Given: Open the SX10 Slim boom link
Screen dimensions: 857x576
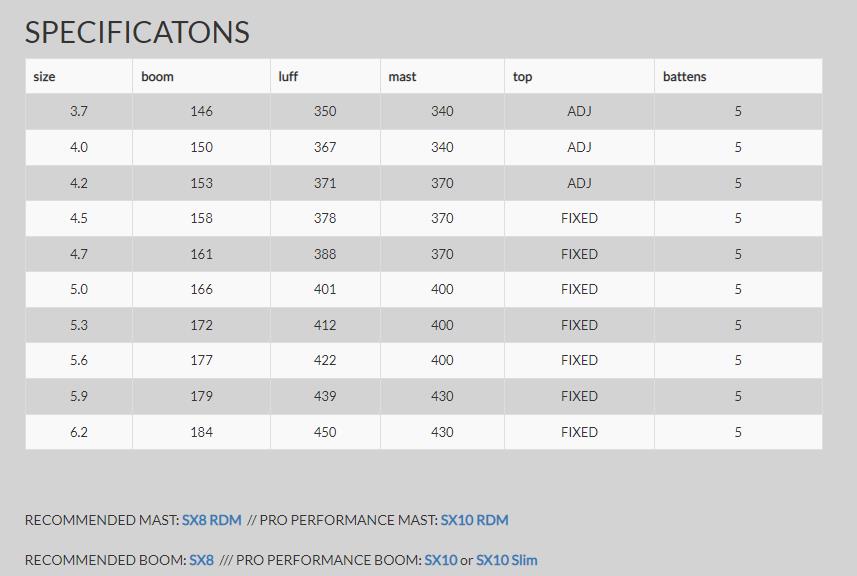Looking at the screenshot, I should [507, 560].
